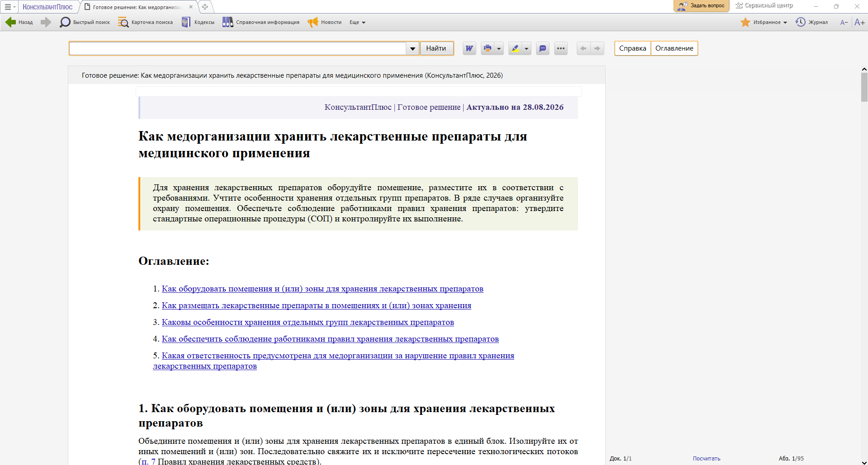Go to previous search result arrow

583,48
